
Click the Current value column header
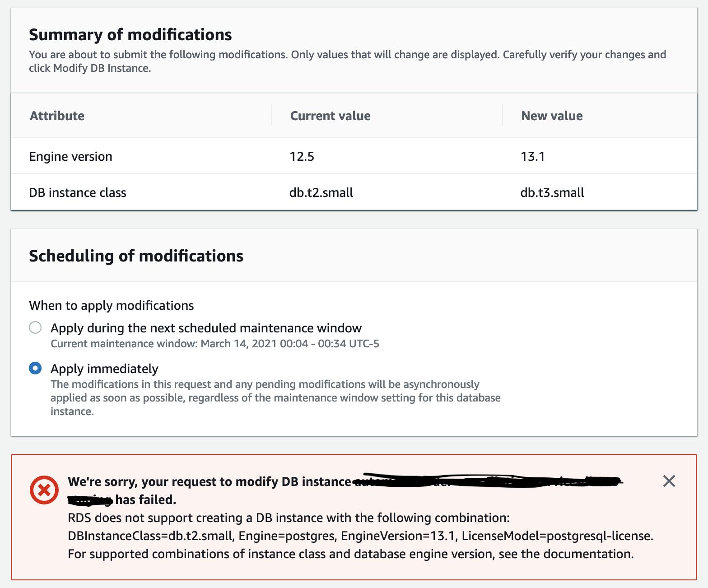330,116
